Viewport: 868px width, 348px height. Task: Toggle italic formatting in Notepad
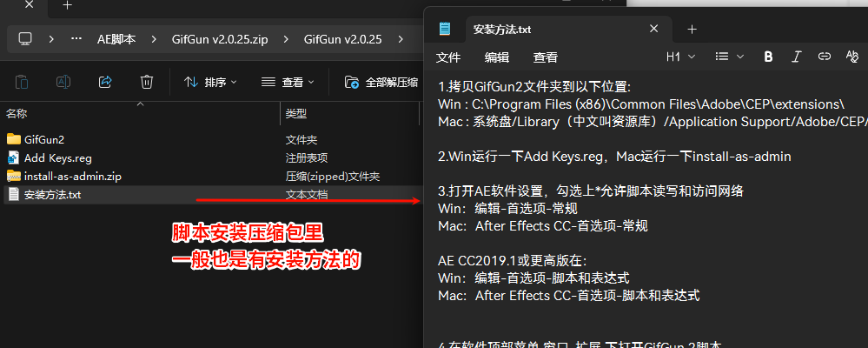[797, 57]
